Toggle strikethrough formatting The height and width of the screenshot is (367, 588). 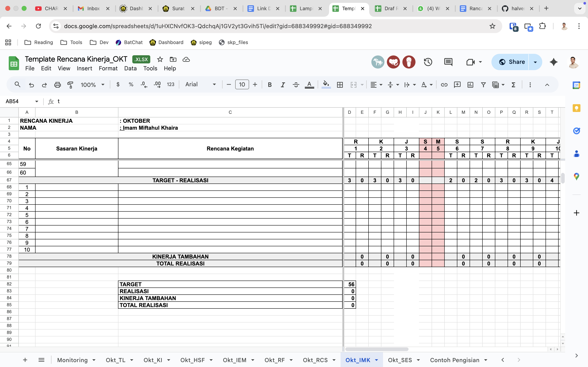(296, 85)
